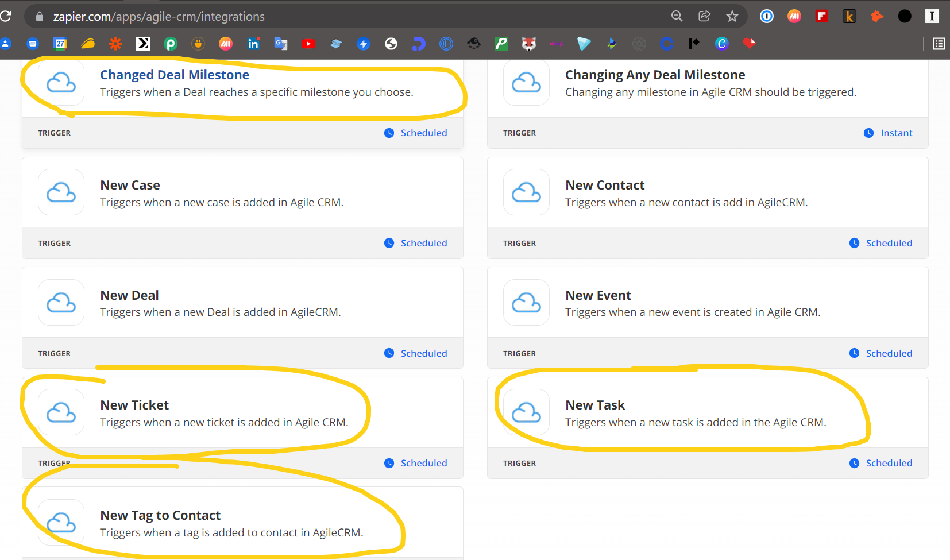Click the zoom magnifier icon in address bar

tap(677, 16)
